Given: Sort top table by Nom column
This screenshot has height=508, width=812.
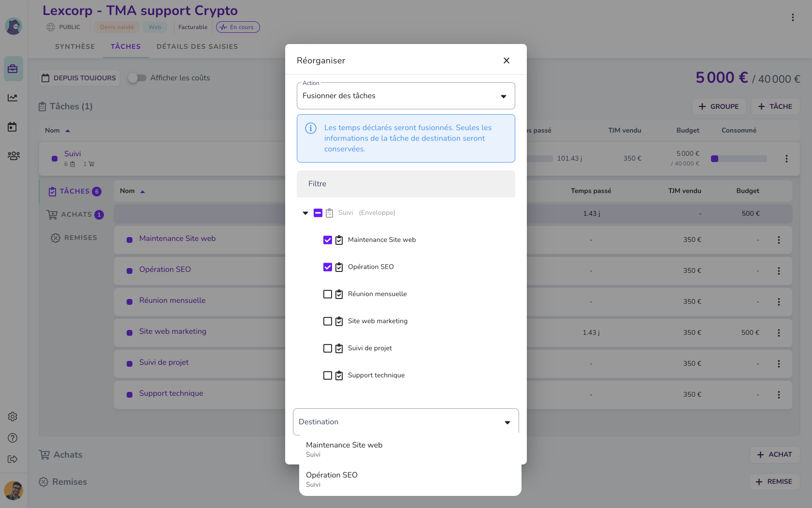Looking at the screenshot, I should 58,131.
